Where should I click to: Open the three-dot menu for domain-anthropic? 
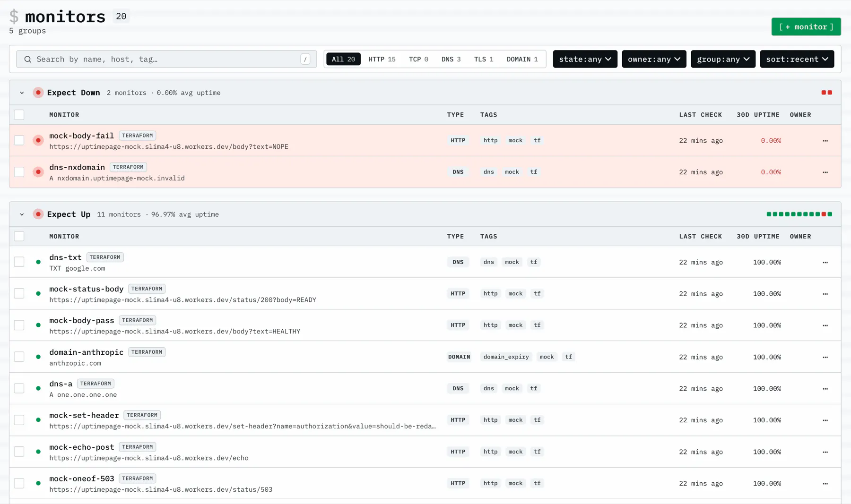pos(825,357)
